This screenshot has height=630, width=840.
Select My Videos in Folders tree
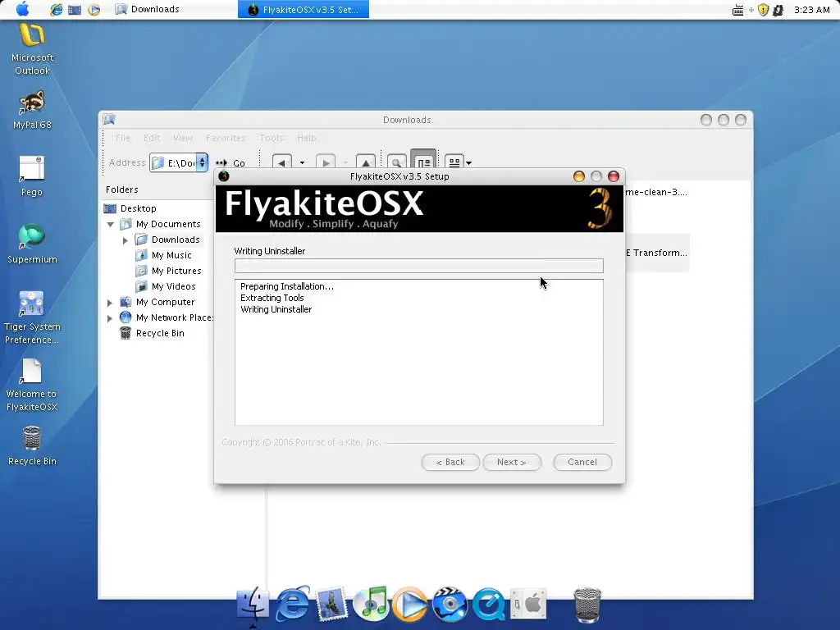173,286
